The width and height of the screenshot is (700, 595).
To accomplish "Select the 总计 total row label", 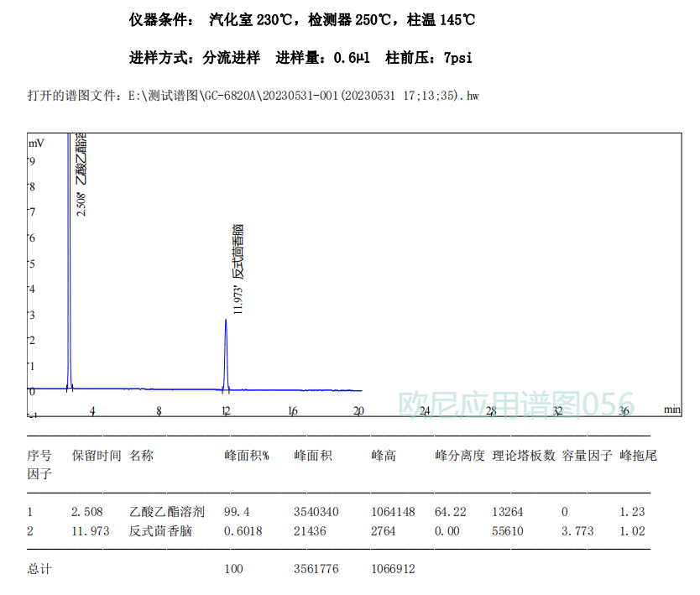I will (39, 569).
